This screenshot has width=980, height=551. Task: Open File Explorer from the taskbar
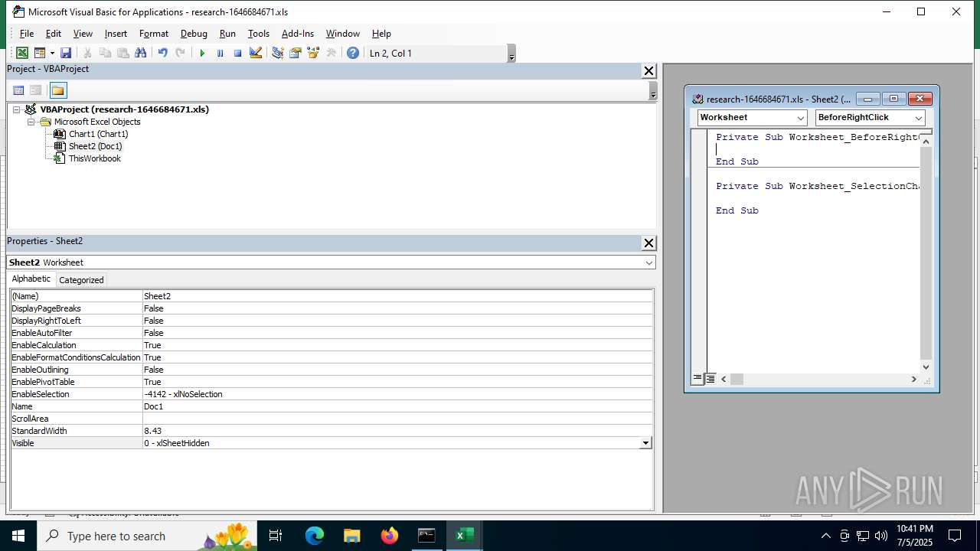click(351, 536)
